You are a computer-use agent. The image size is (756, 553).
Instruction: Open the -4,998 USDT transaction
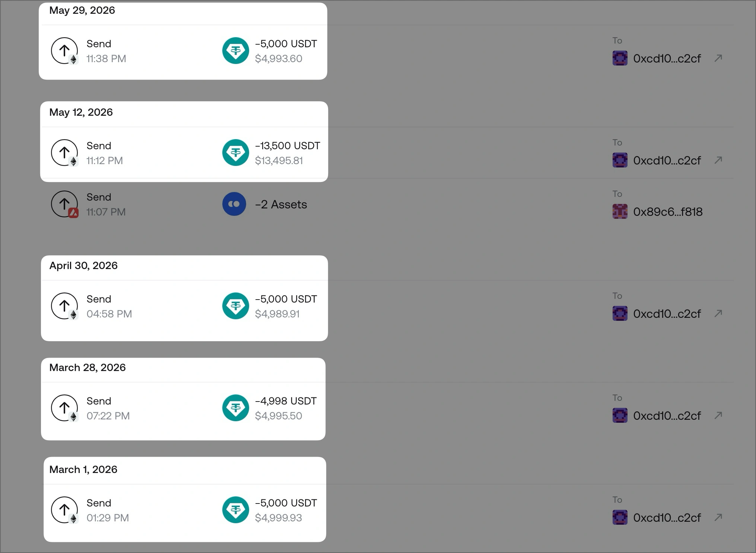[387, 408]
